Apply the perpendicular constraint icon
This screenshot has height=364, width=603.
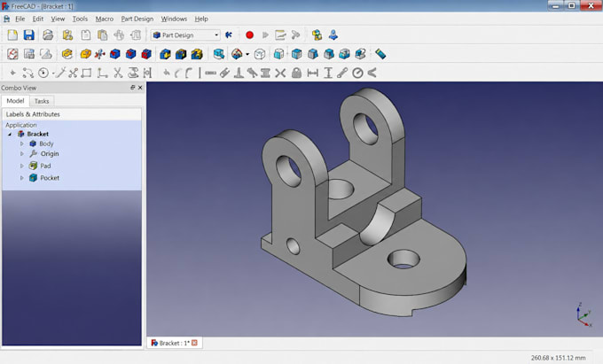(239, 73)
